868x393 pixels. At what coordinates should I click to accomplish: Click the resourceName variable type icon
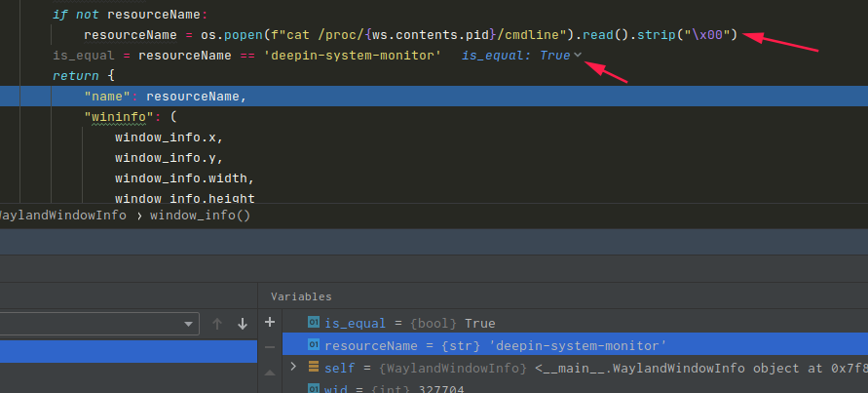coord(314,345)
